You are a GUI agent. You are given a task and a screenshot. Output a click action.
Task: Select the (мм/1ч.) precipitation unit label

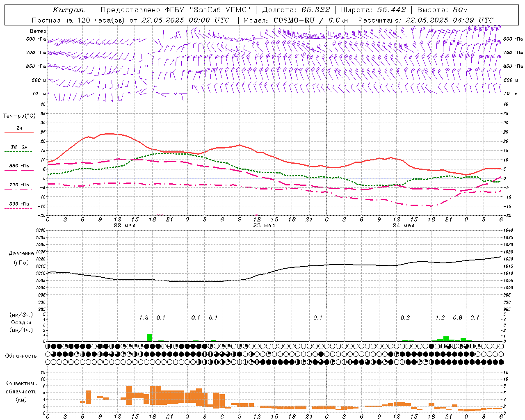[21, 331]
